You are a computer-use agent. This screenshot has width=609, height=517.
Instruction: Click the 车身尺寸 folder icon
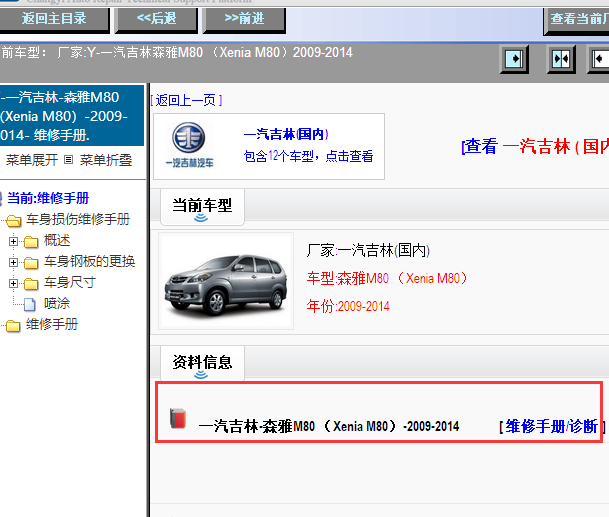point(31,284)
